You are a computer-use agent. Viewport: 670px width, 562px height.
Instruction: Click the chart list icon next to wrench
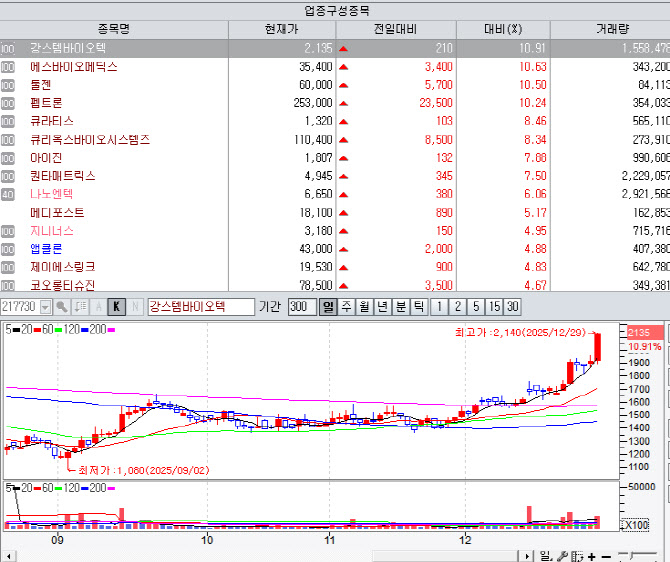coord(578,556)
